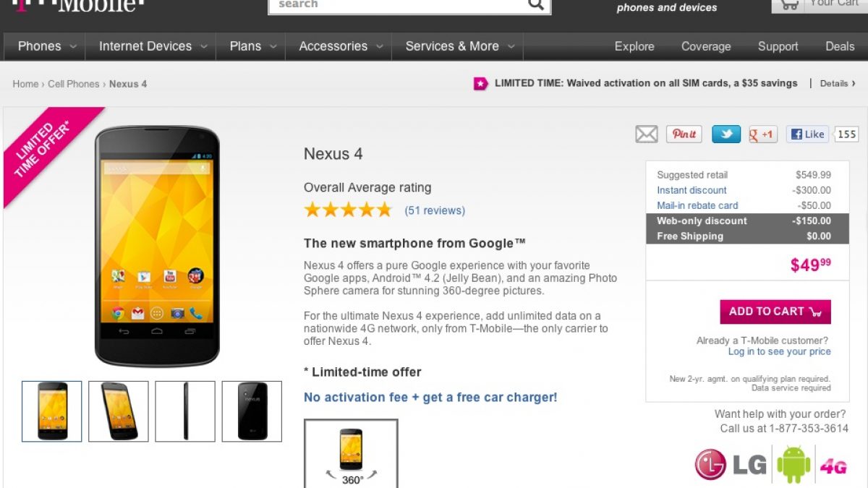The height and width of the screenshot is (488, 868).
Task: Open the Deals menu item
Action: [x=840, y=46]
